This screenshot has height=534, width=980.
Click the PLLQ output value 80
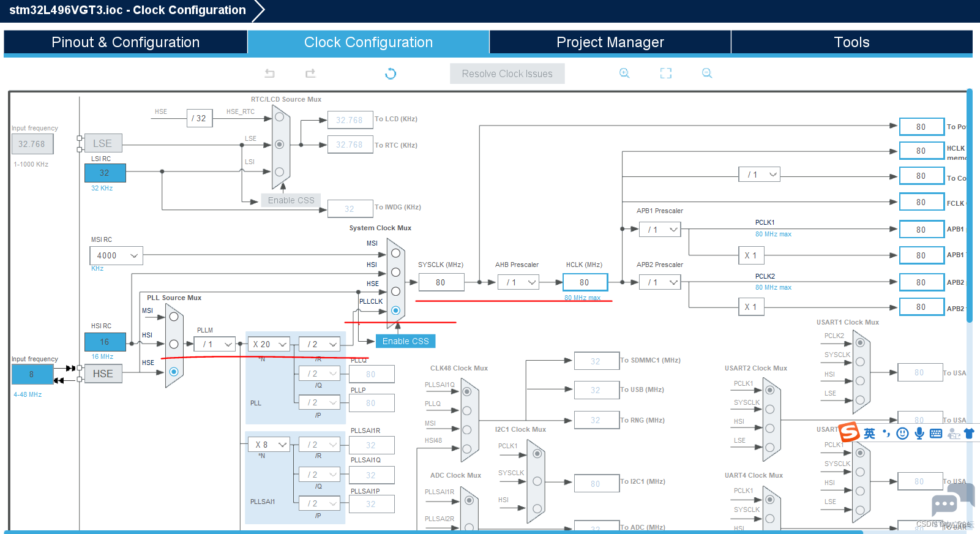(x=371, y=374)
